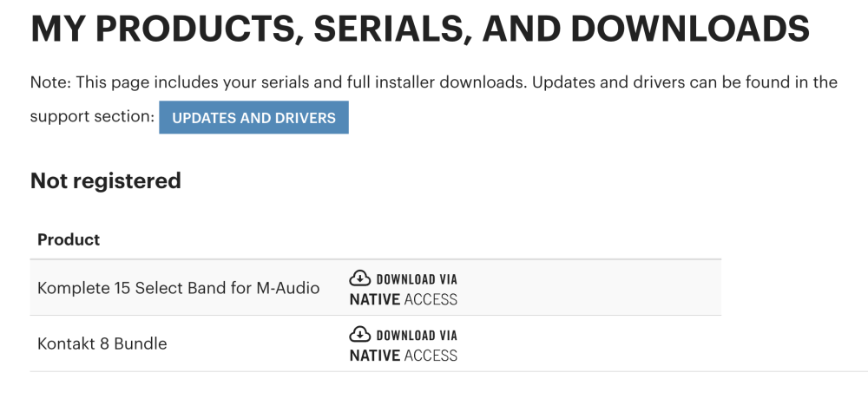Click the "support section:" text beside the button

pyautogui.click(x=93, y=117)
